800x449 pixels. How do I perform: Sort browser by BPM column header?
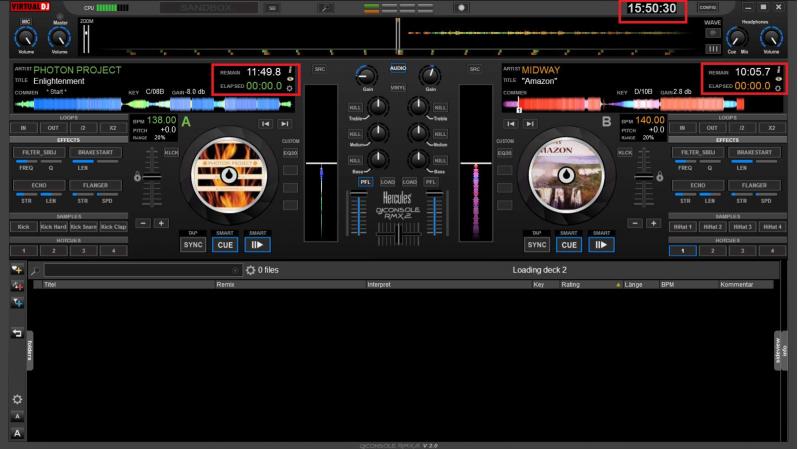coord(667,285)
